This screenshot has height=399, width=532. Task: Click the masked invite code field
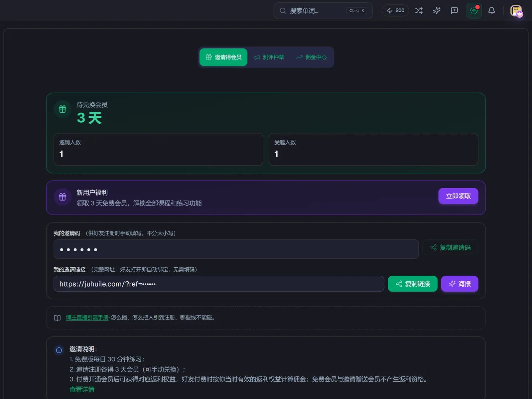click(236, 249)
